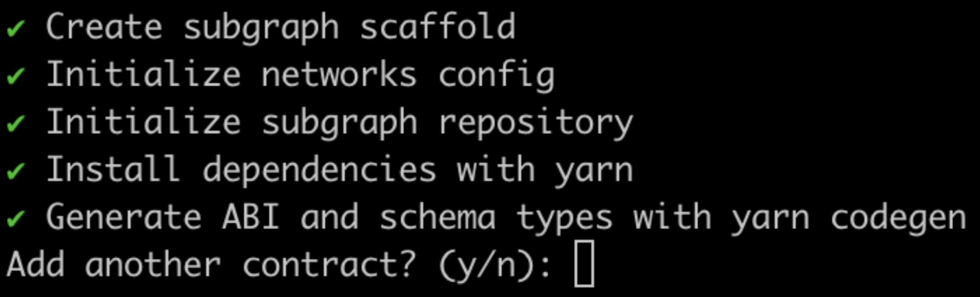
Task: Click the terminal cursor block after the prompt
Action: 584,263
